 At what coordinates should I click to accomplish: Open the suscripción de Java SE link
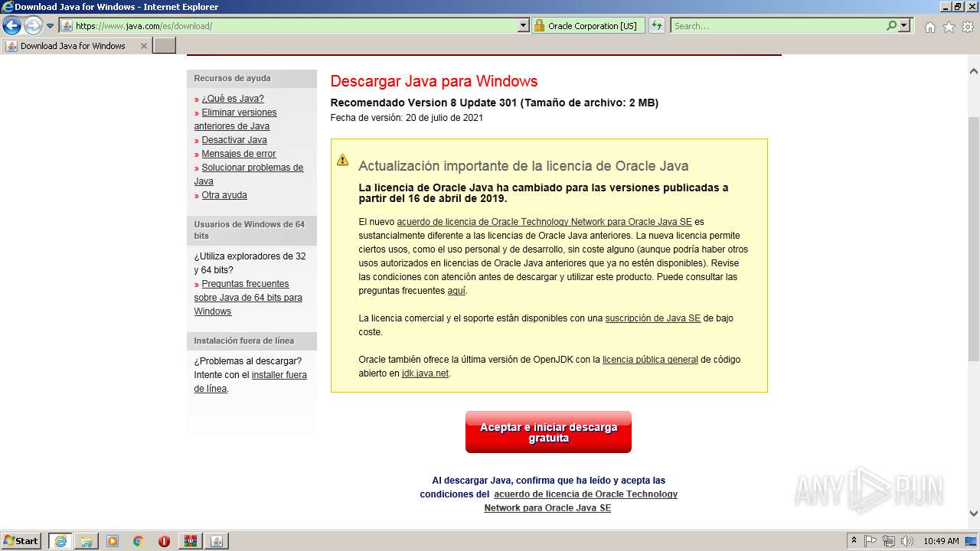coord(653,318)
